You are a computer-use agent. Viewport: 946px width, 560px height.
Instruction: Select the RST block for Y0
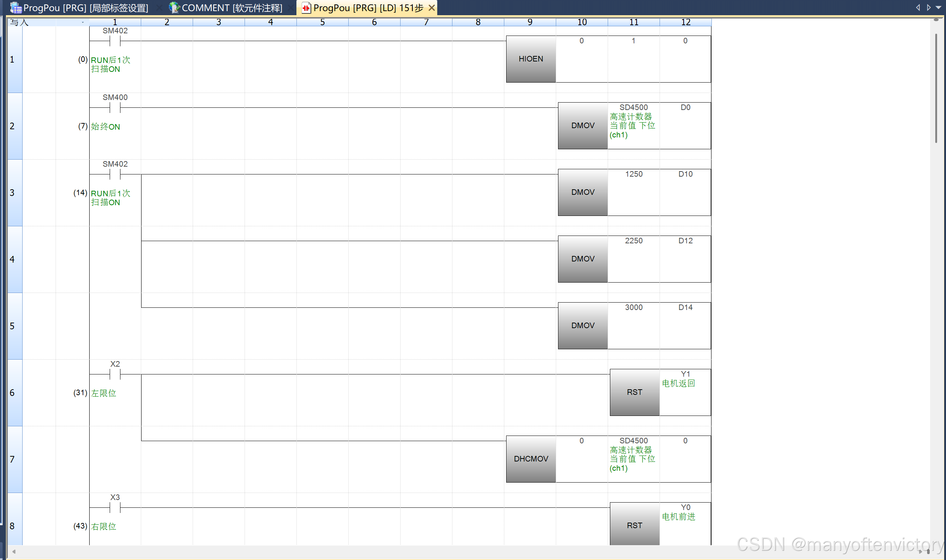pyautogui.click(x=634, y=524)
